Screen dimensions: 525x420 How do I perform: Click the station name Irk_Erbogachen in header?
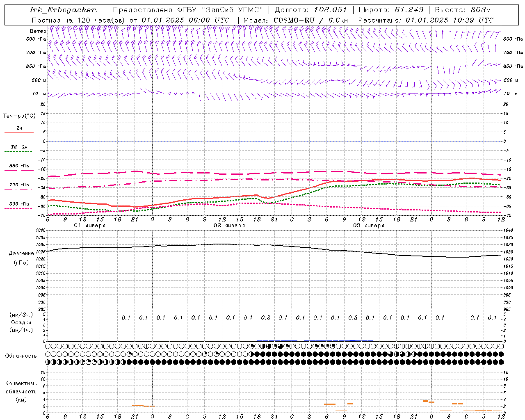[63, 10]
